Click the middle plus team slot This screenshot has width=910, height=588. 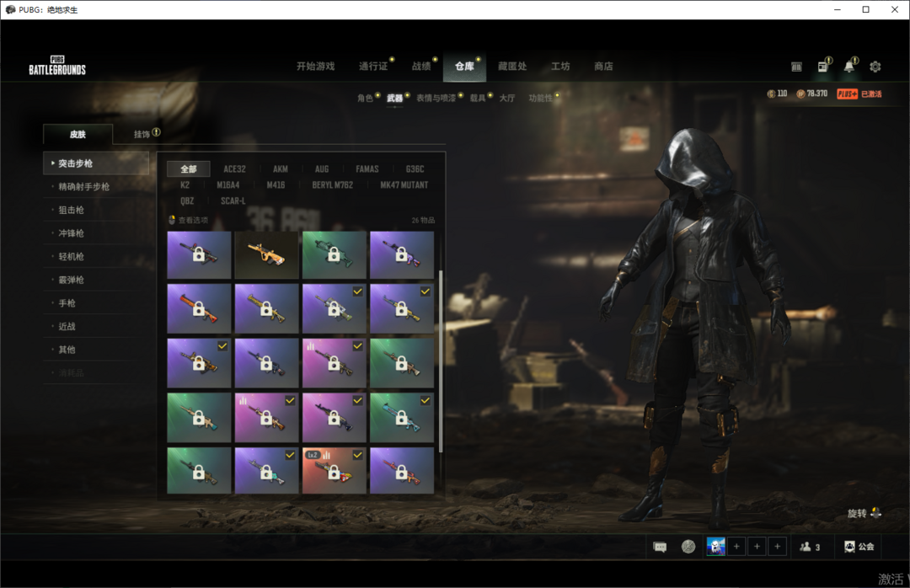click(x=757, y=546)
